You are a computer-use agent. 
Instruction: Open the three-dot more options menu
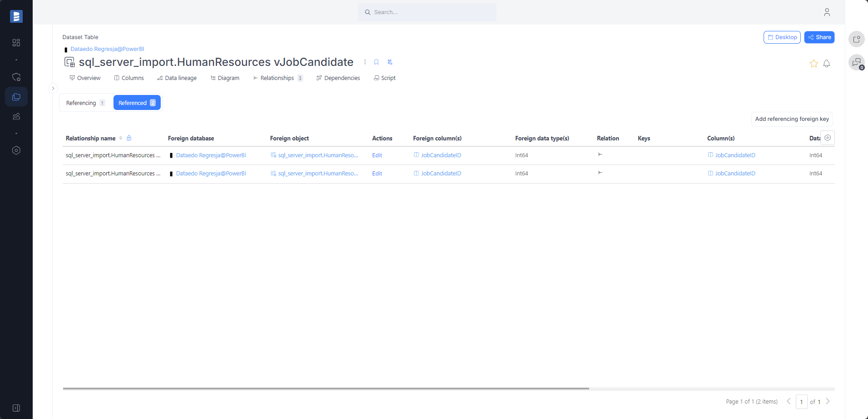[365, 62]
